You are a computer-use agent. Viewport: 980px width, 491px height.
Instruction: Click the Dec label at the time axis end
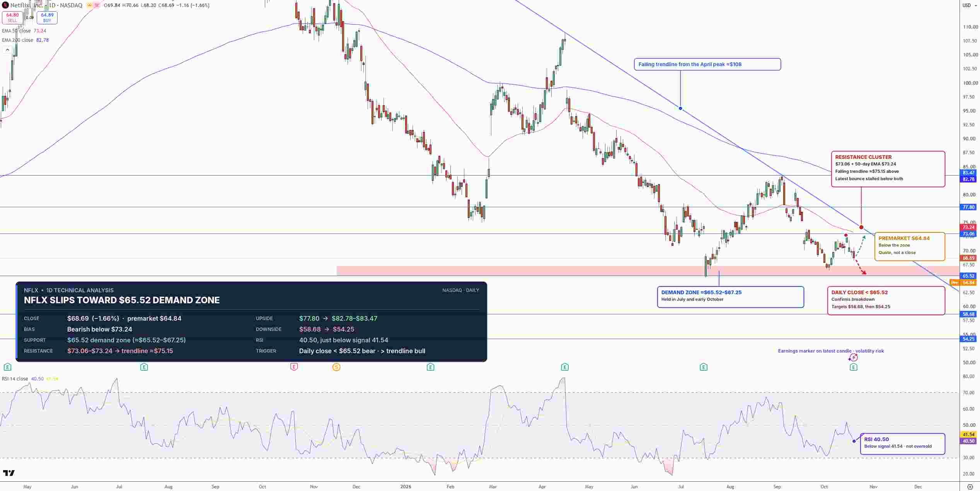coord(918,487)
